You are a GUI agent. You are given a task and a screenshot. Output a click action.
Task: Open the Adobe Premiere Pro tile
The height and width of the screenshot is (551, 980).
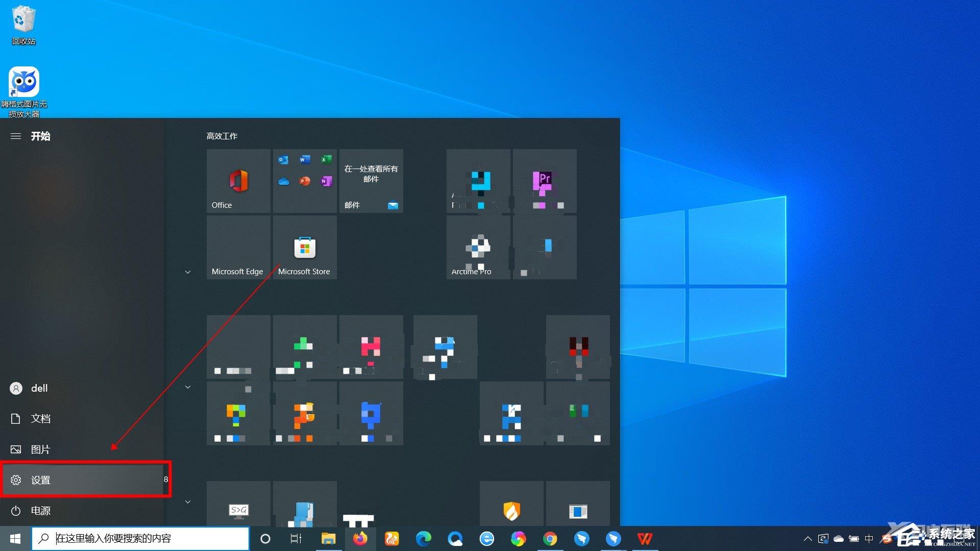[544, 181]
